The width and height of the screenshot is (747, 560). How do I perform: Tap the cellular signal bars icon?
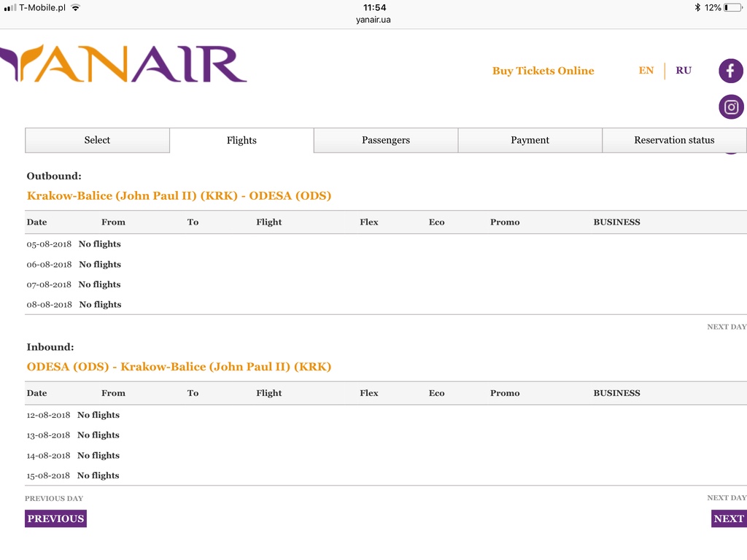pos(10,7)
